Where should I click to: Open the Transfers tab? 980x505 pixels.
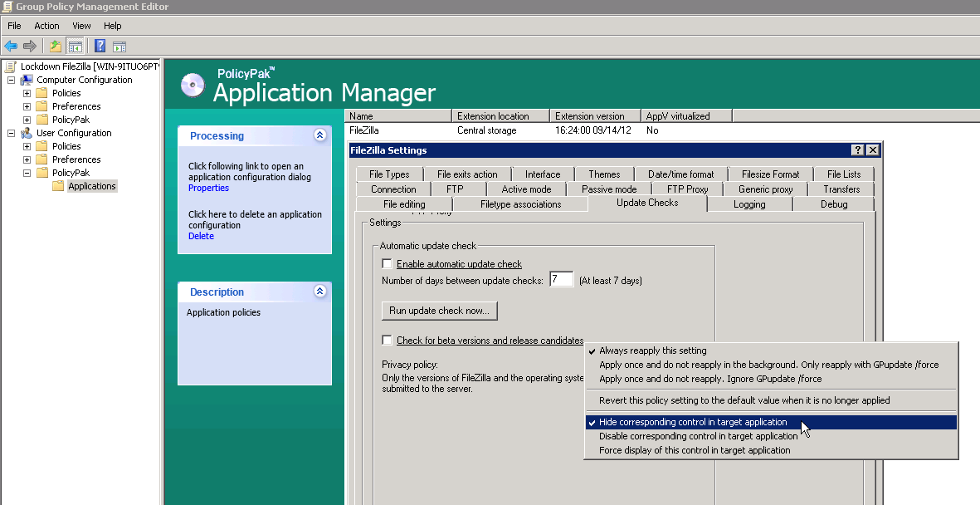(841, 189)
